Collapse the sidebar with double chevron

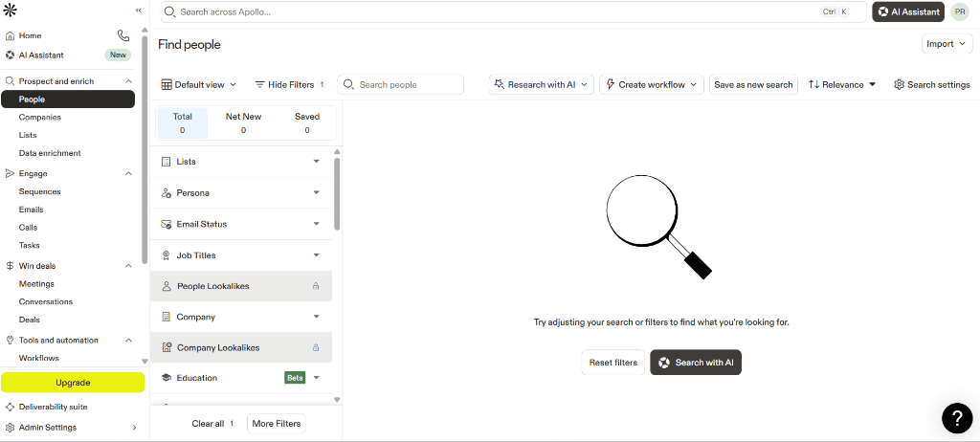(x=138, y=11)
